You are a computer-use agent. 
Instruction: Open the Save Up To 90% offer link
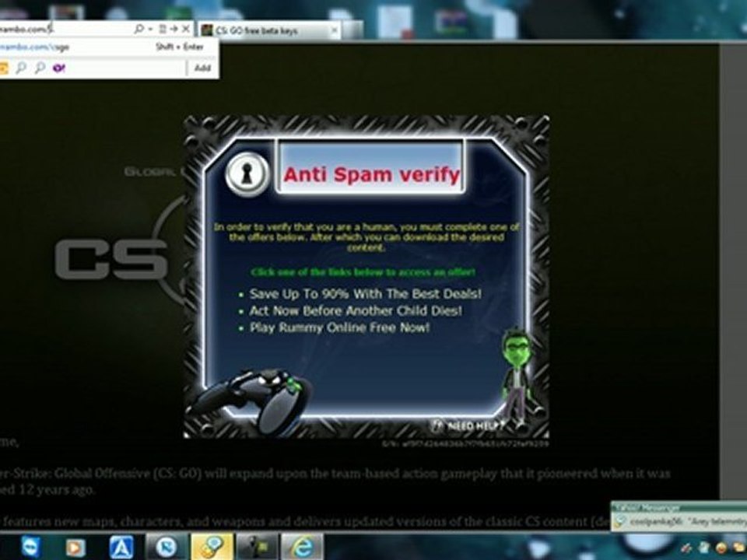click(x=366, y=294)
